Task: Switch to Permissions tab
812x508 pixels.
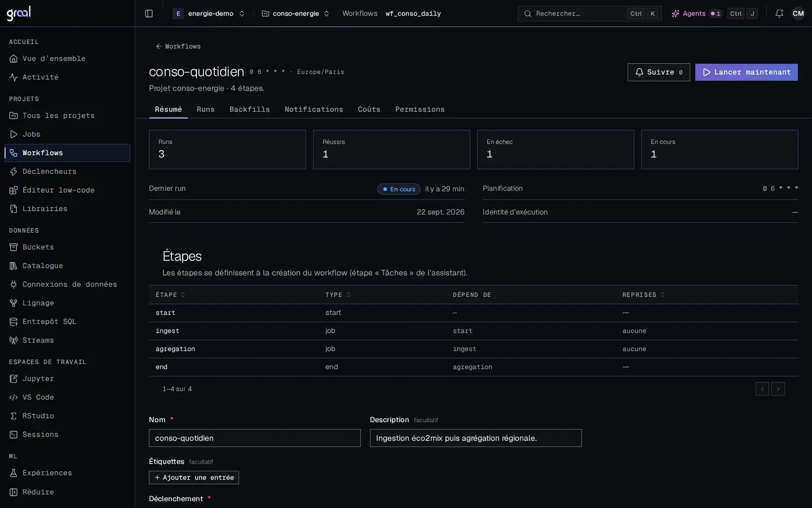Action: click(x=420, y=110)
